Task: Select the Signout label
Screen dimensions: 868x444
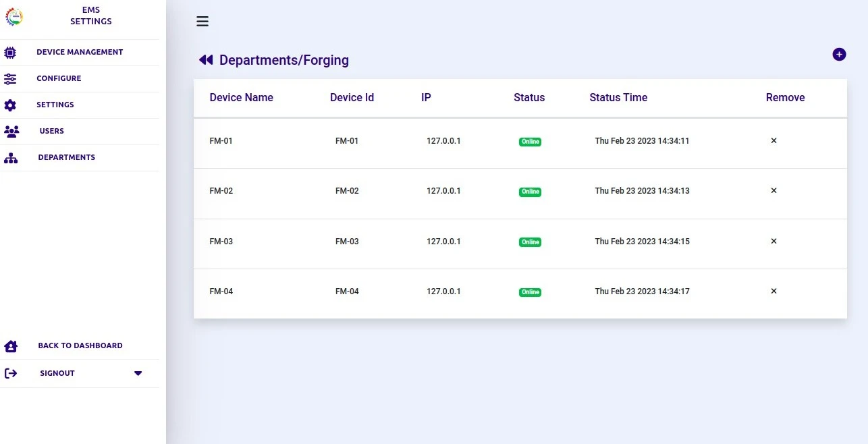Action: tap(57, 373)
